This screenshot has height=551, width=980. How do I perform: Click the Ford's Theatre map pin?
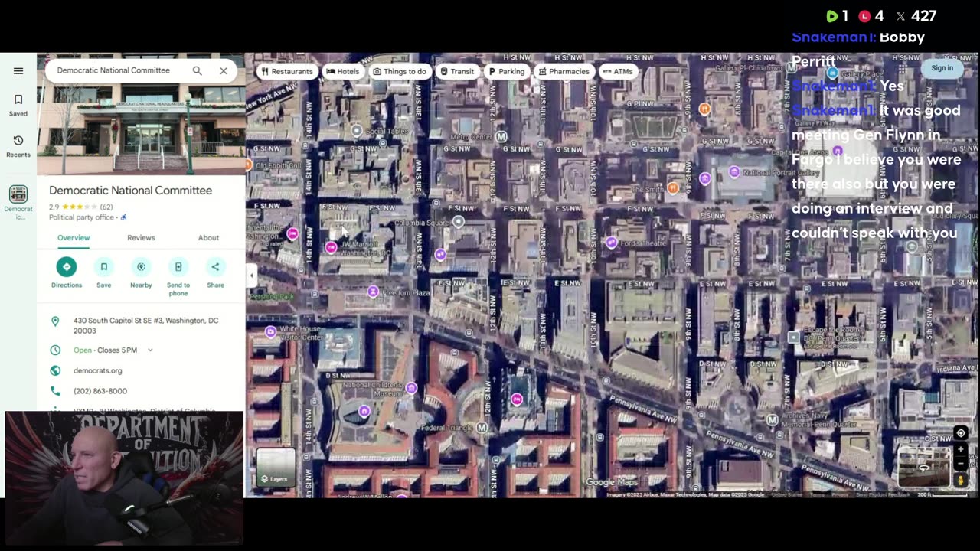611,243
